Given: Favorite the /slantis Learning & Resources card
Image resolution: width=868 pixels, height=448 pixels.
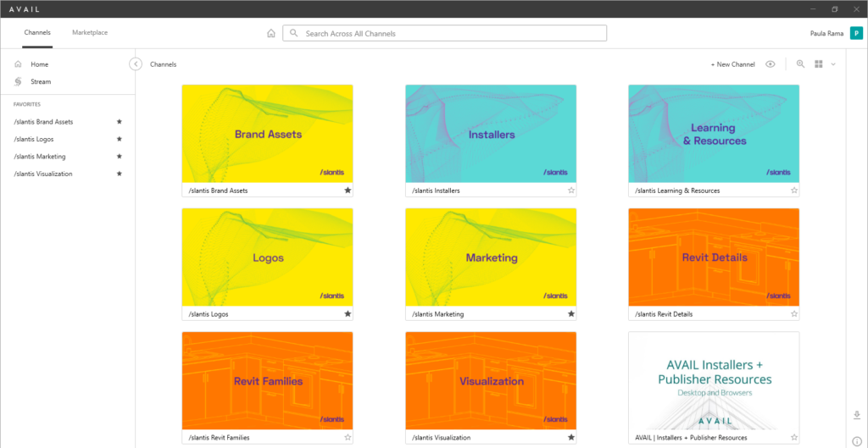Looking at the screenshot, I should [x=794, y=191].
